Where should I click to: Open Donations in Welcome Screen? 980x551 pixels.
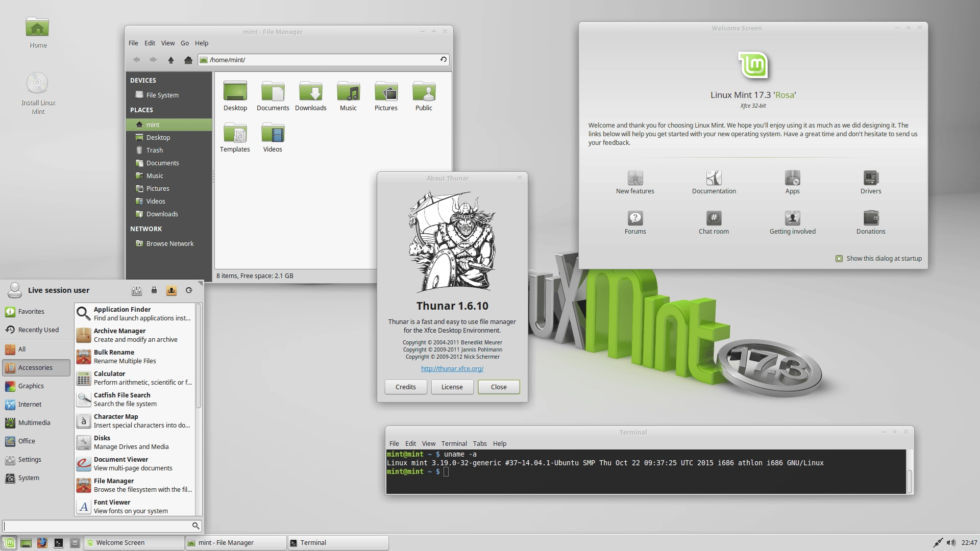pyautogui.click(x=871, y=222)
